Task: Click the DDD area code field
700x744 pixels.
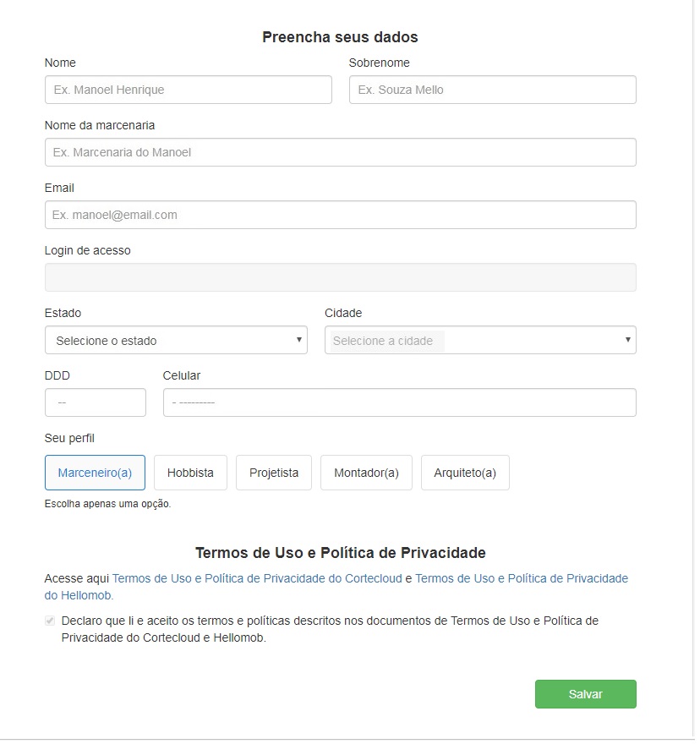Action: coord(95,402)
